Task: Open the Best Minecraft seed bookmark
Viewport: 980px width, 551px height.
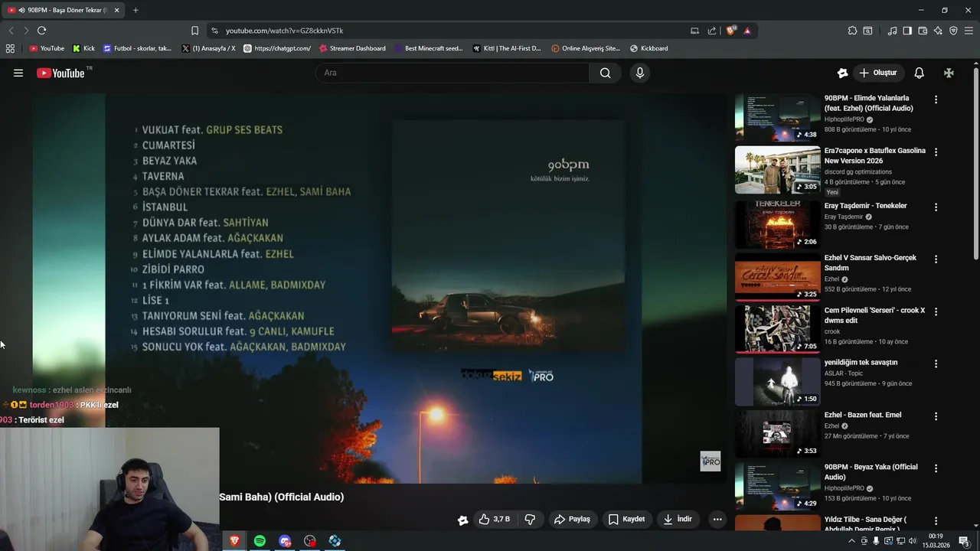Action: [429, 48]
